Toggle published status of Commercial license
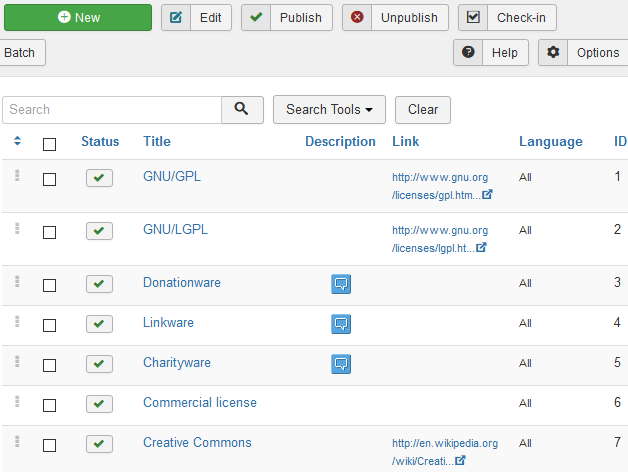This screenshot has width=628, height=472. point(99,404)
